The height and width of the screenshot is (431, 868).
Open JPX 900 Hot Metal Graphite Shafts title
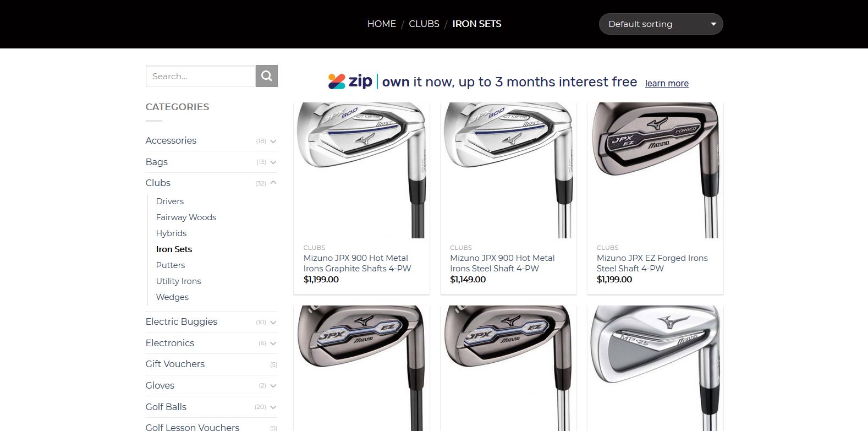click(357, 263)
